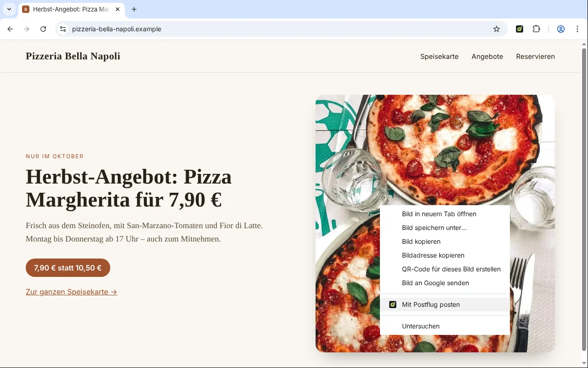
Task: Add a new tab with plus button
Action: pyautogui.click(x=134, y=9)
